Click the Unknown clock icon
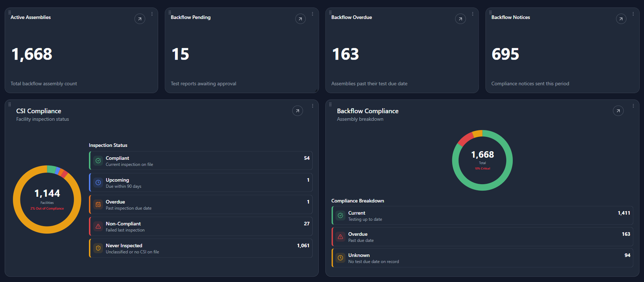644x282 pixels. (341, 258)
